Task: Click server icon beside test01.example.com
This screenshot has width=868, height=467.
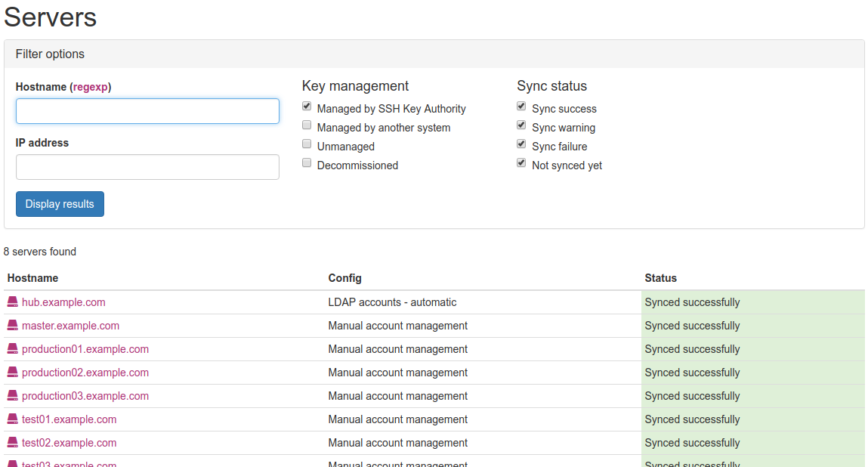Action: [12, 419]
